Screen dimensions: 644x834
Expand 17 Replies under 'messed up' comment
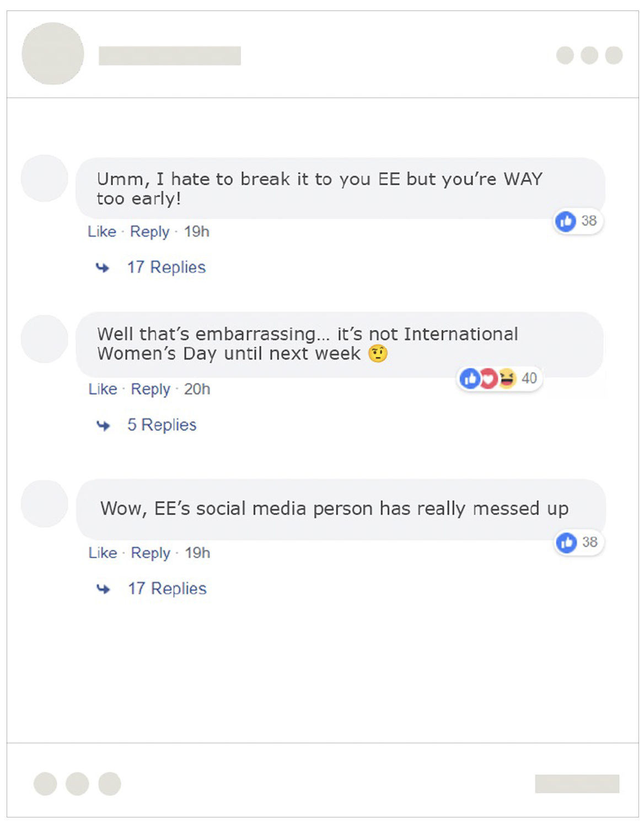point(167,589)
